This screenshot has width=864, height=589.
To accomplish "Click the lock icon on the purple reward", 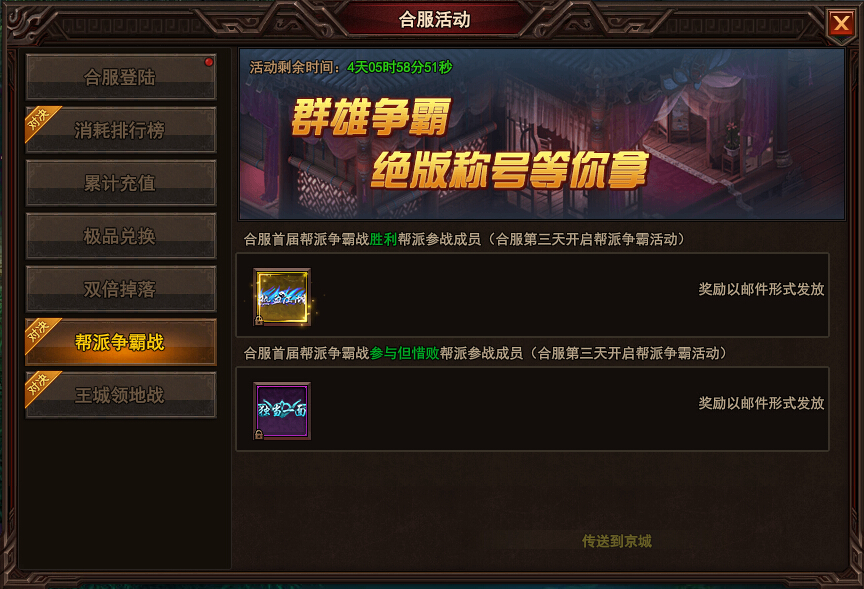I will (258, 435).
